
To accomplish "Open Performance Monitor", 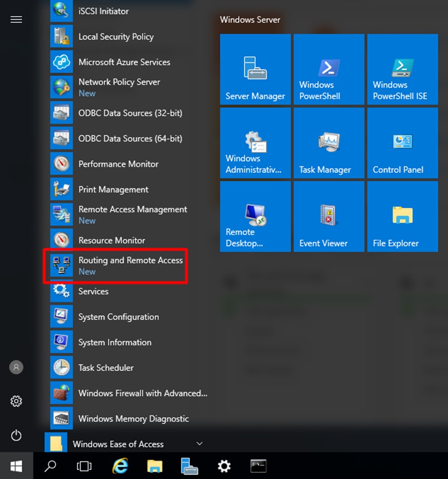I will 128,164.
